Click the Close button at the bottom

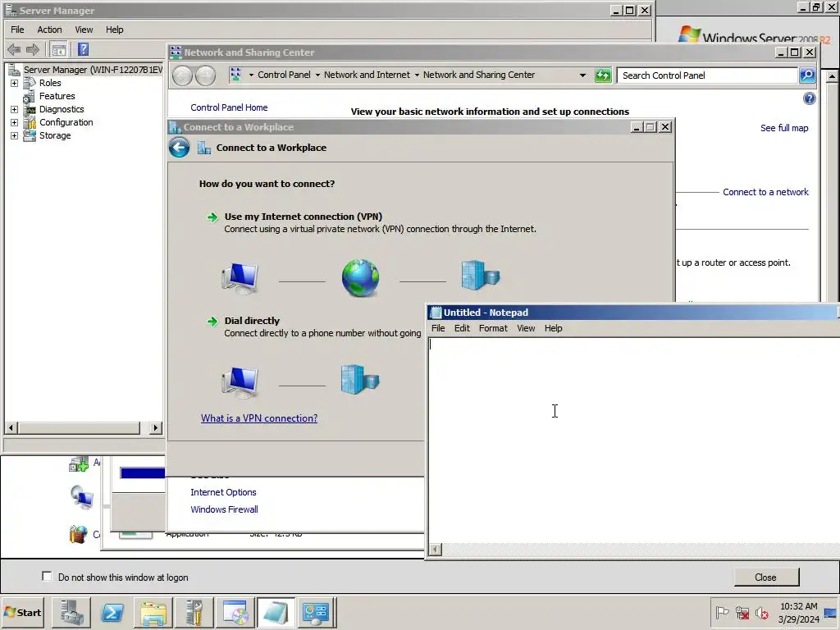click(766, 577)
